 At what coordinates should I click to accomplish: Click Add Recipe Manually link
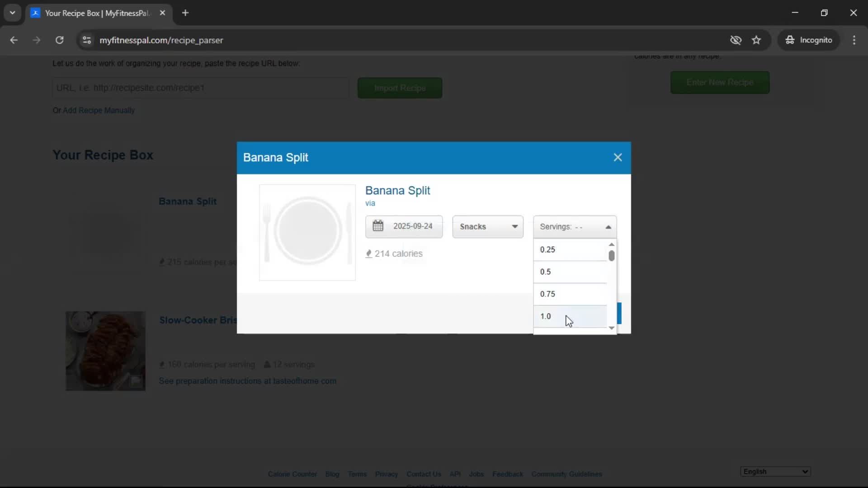(99, 110)
